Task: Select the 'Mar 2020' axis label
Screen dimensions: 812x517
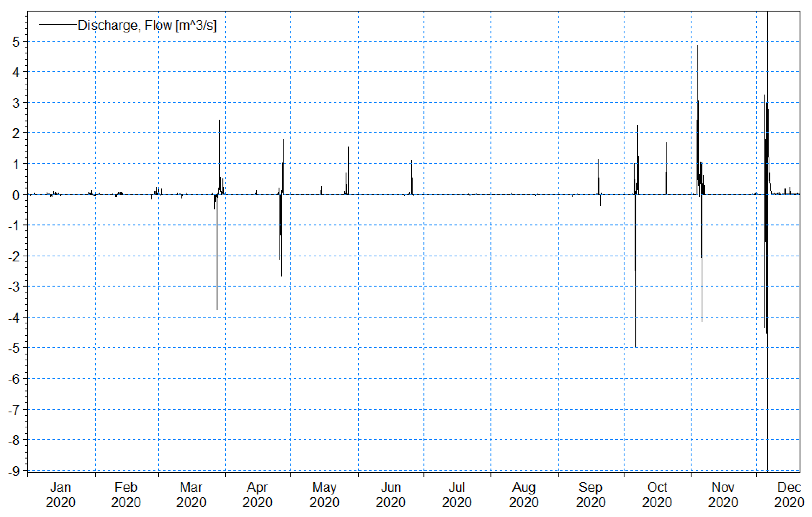Action: click(191, 495)
